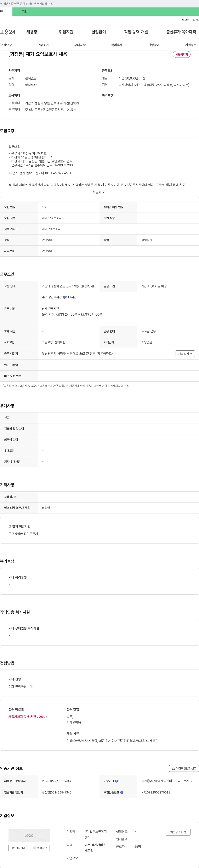Click the help icon beside 인증기관
The width and height of the screenshot is (199, 868).
[116, 781]
